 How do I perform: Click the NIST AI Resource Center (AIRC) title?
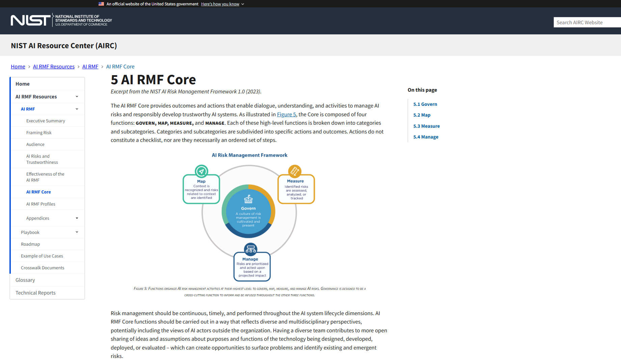(64, 45)
